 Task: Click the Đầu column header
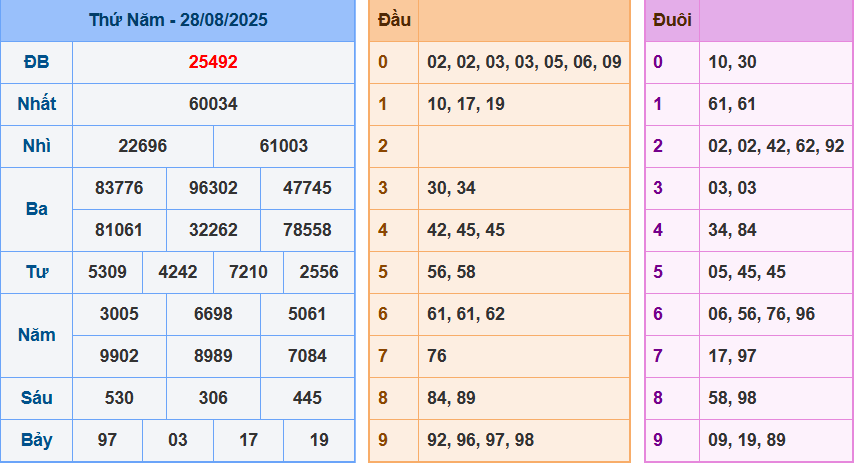pyautogui.click(x=394, y=20)
